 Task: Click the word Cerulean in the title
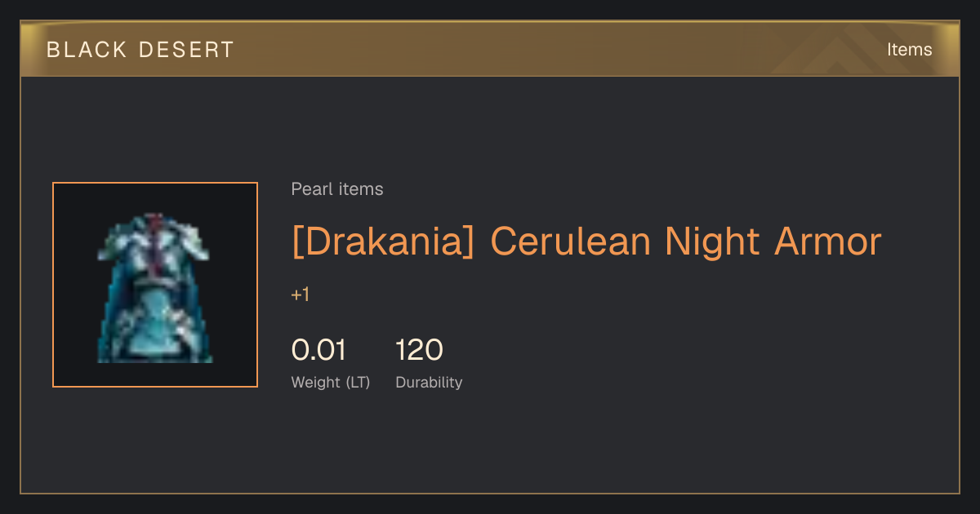571,242
